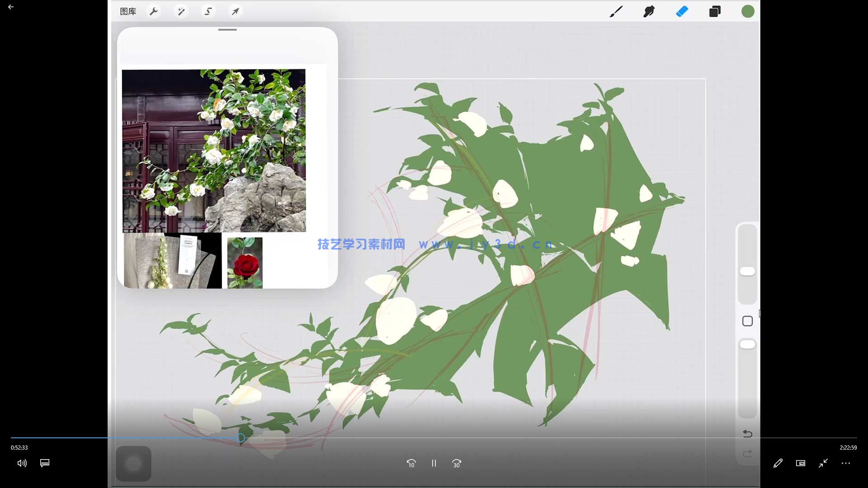Viewport: 868px width, 488px height.
Task: Go back with the top-left arrow
Action: click(11, 7)
